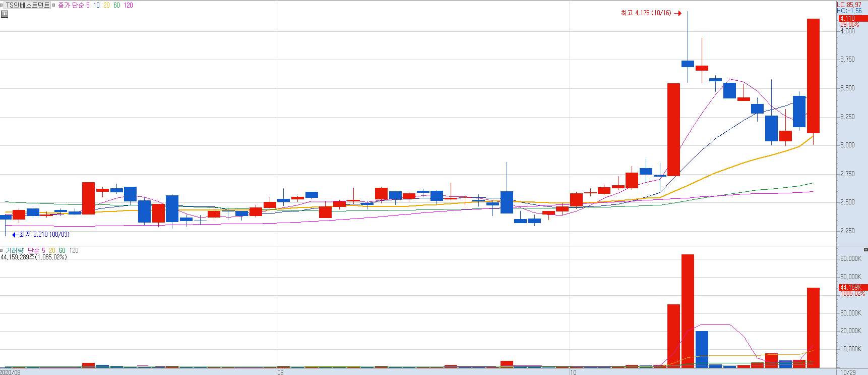868x375 pixels.
Task: Click the current price tag 4,110
Action: (x=853, y=18)
